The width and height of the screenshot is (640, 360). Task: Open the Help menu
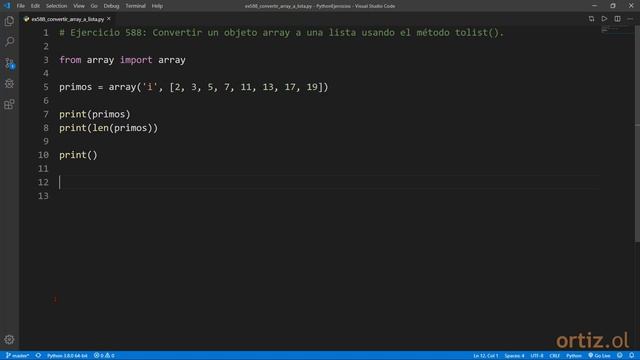[157, 6]
